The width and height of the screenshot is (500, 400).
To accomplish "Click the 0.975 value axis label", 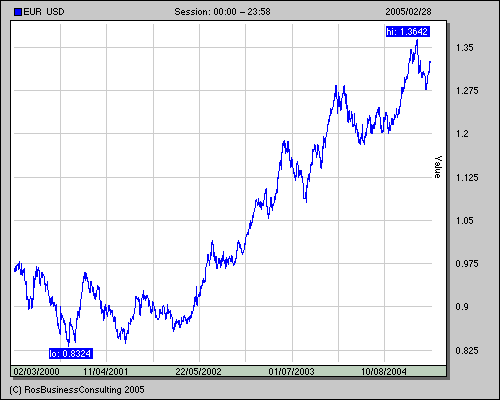I will point(467,264).
